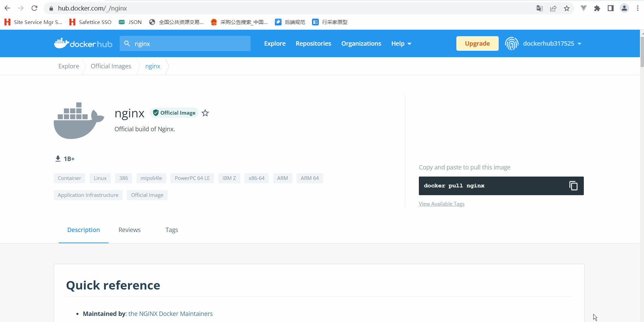Open Chrome three-dot menu

638,8
